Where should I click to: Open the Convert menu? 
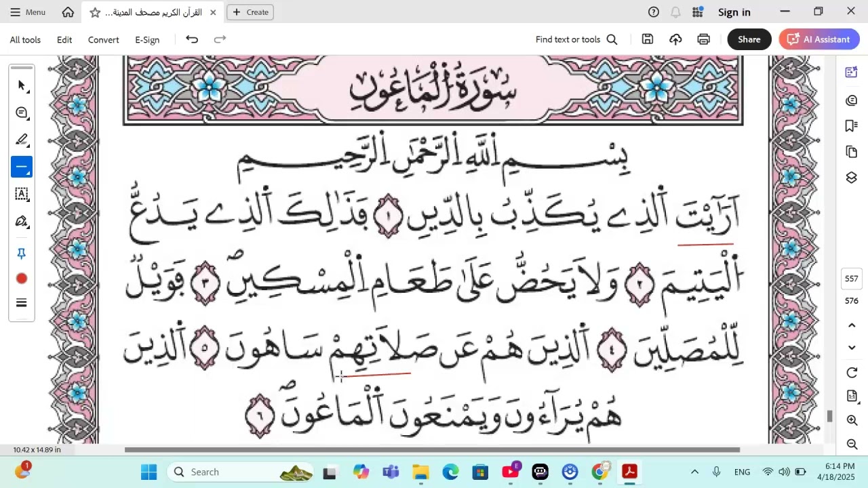(104, 39)
